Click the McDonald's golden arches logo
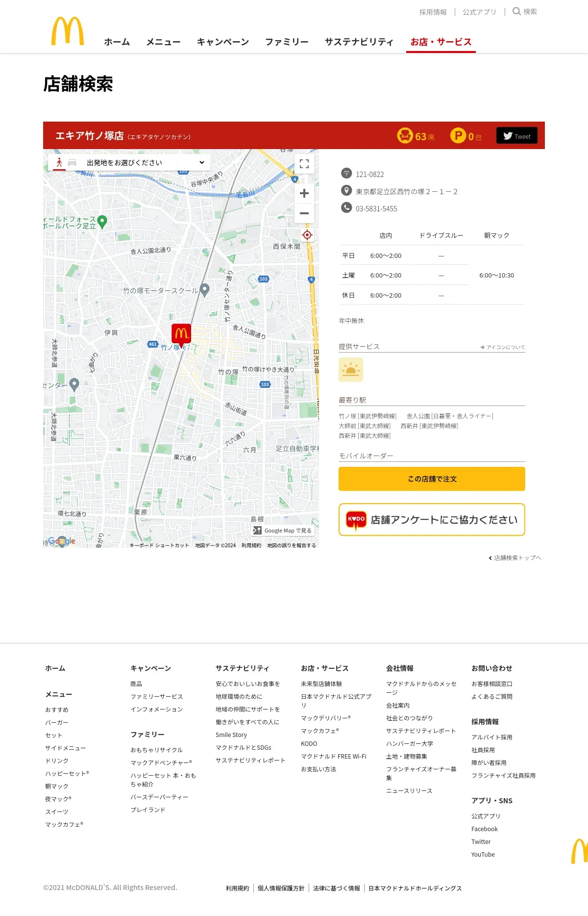Viewport: 588px width, 916px height. (x=68, y=31)
